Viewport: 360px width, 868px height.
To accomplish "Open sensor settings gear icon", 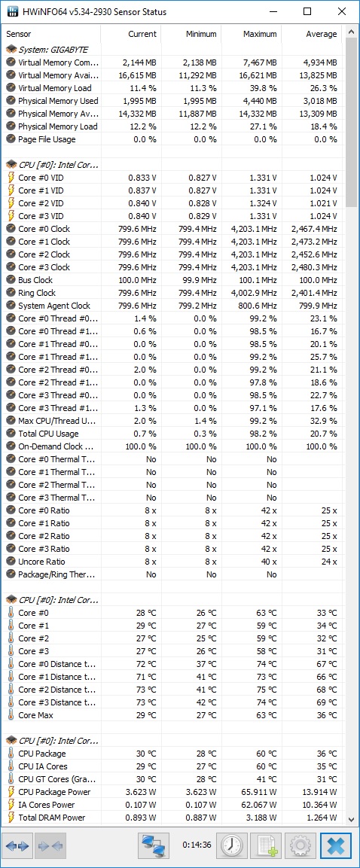I will (x=301, y=846).
